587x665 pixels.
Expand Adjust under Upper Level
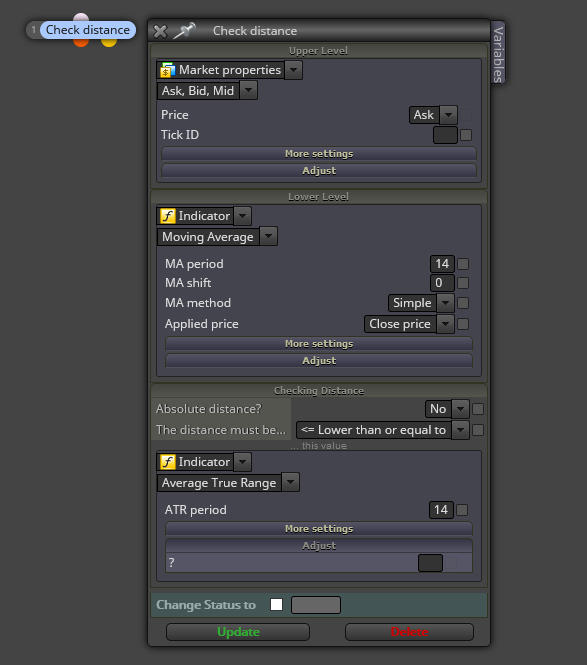click(319, 170)
